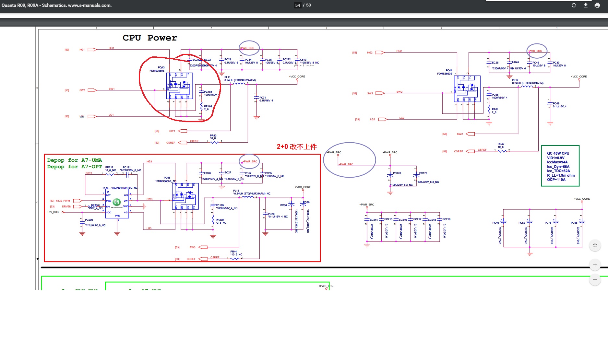Click the green ON Semiconductor logo

(116, 202)
